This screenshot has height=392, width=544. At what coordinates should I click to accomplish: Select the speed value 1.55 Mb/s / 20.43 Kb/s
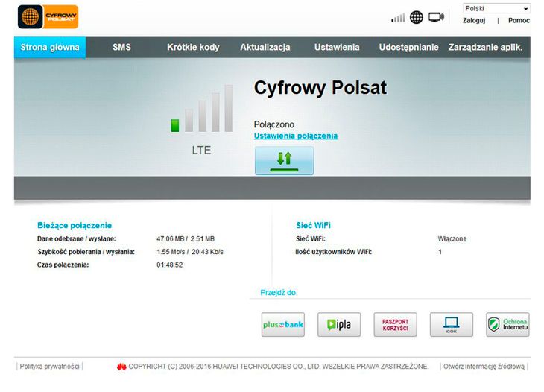click(x=190, y=252)
